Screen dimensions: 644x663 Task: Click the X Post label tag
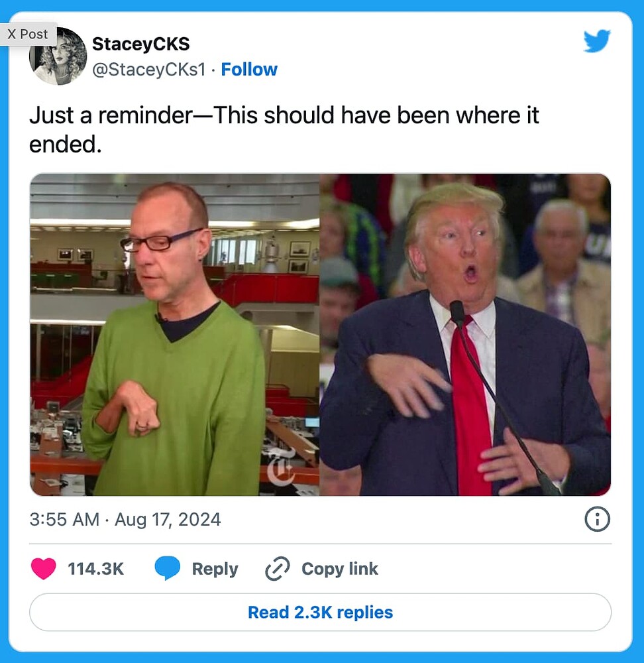pyautogui.click(x=28, y=34)
